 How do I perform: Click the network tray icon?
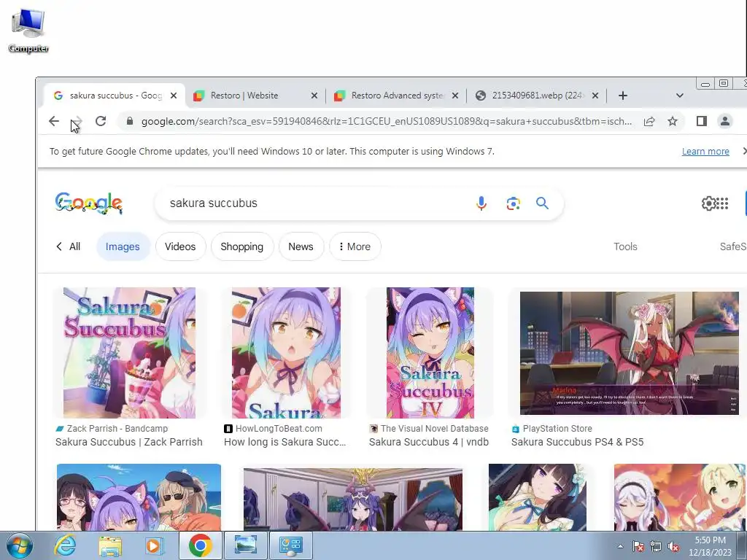(x=656, y=546)
